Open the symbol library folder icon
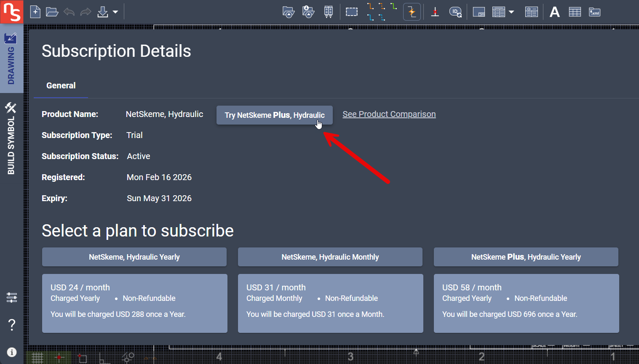Image resolution: width=639 pixels, height=364 pixels. point(288,12)
